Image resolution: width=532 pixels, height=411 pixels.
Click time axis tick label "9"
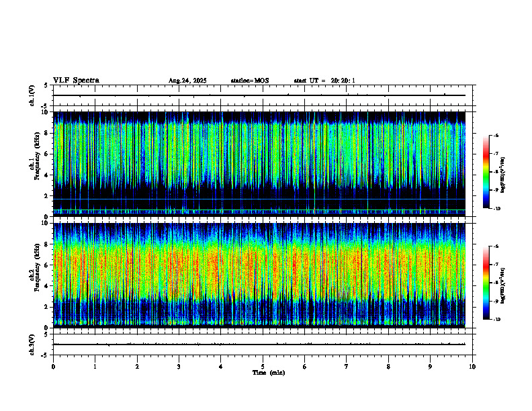[x=430, y=367]
